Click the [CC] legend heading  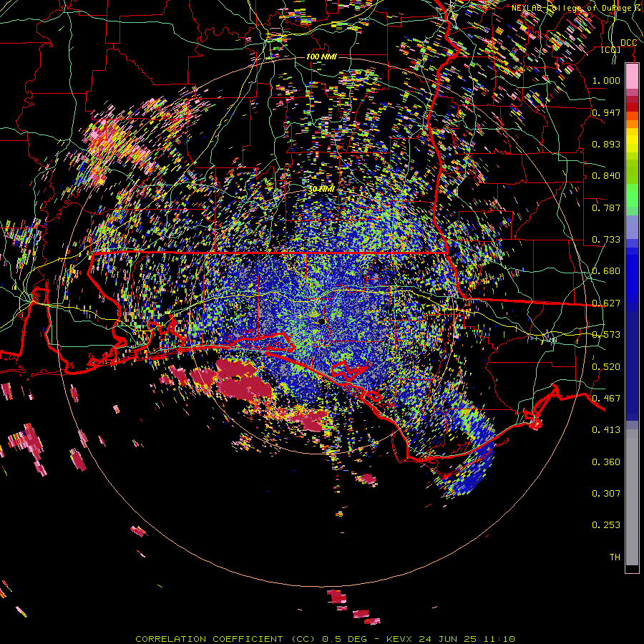[x=611, y=50]
